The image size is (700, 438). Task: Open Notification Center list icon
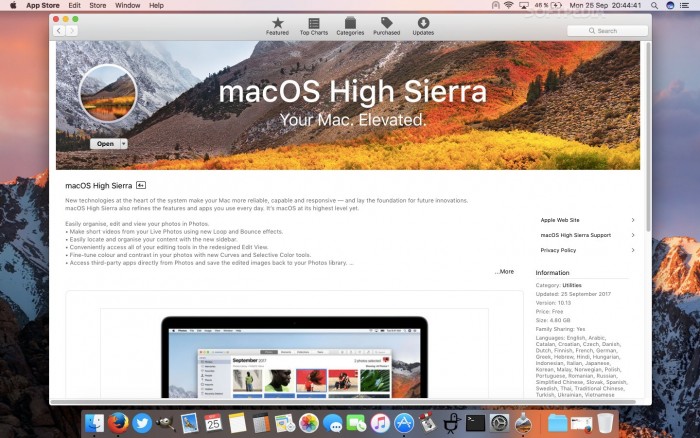click(x=684, y=5)
